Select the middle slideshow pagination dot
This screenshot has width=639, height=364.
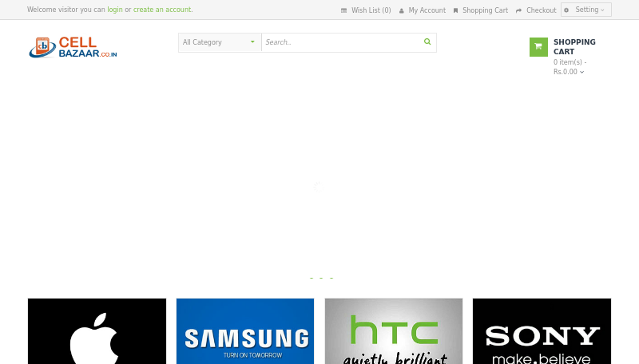[x=321, y=278]
